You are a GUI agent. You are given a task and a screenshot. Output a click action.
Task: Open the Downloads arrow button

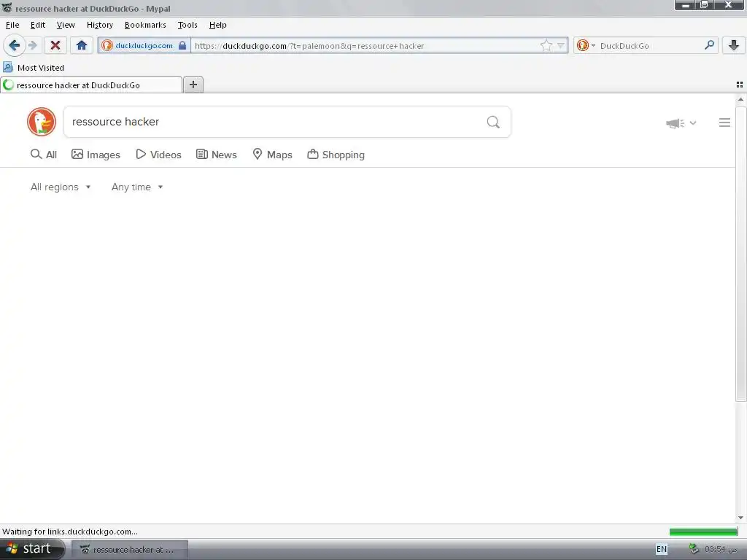click(x=734, y=46)
